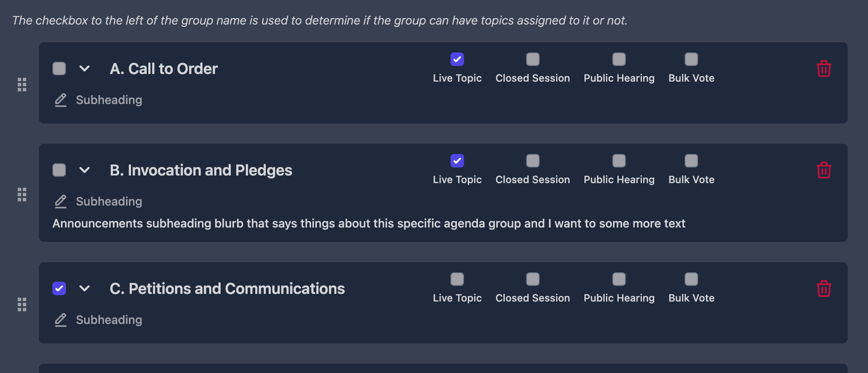Delete the Invocation and Pledges group

824,170
